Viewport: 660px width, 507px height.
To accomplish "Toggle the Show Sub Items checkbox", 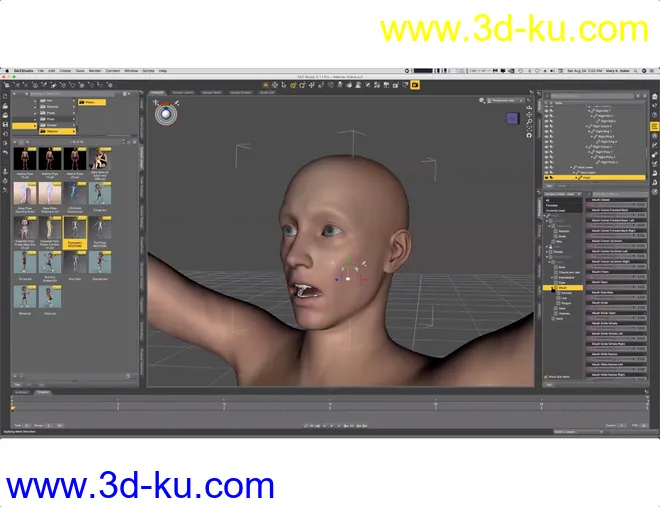I will 548,376.
